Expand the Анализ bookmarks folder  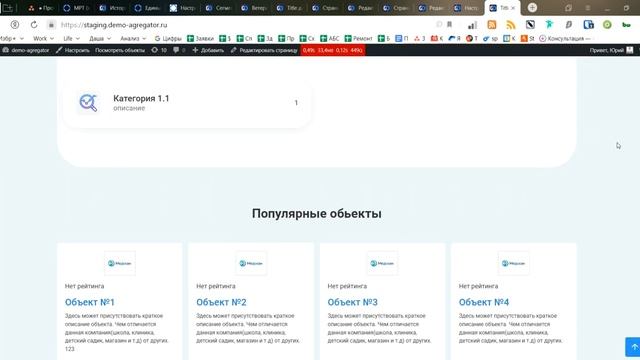(x=133, y=38)
